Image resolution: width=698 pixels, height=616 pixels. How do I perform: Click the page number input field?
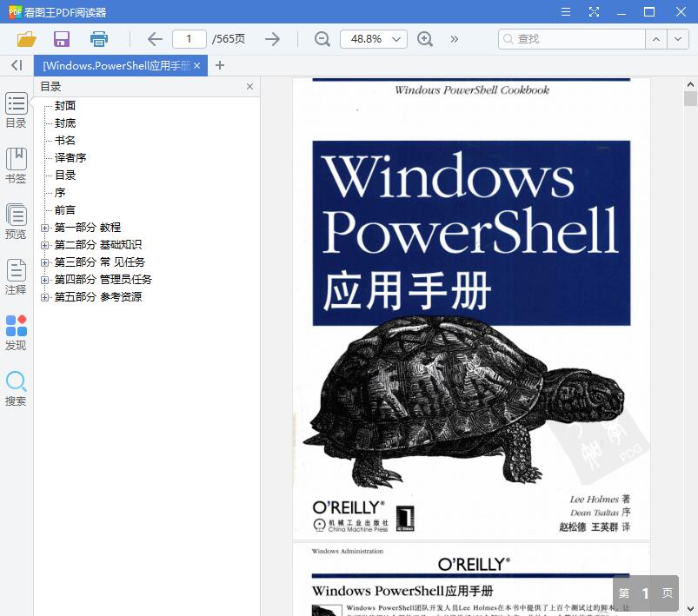point(189,39)
